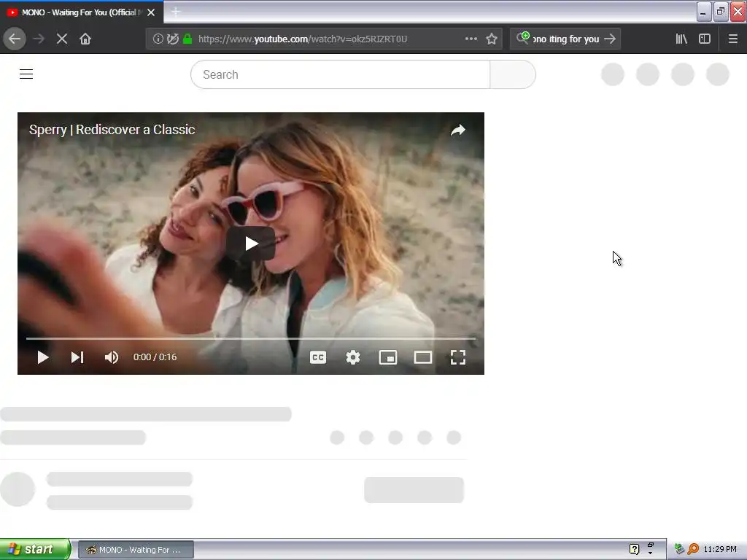Click the help question mark tray icon
Screen dimensions: 747x560
coord(634,549)
